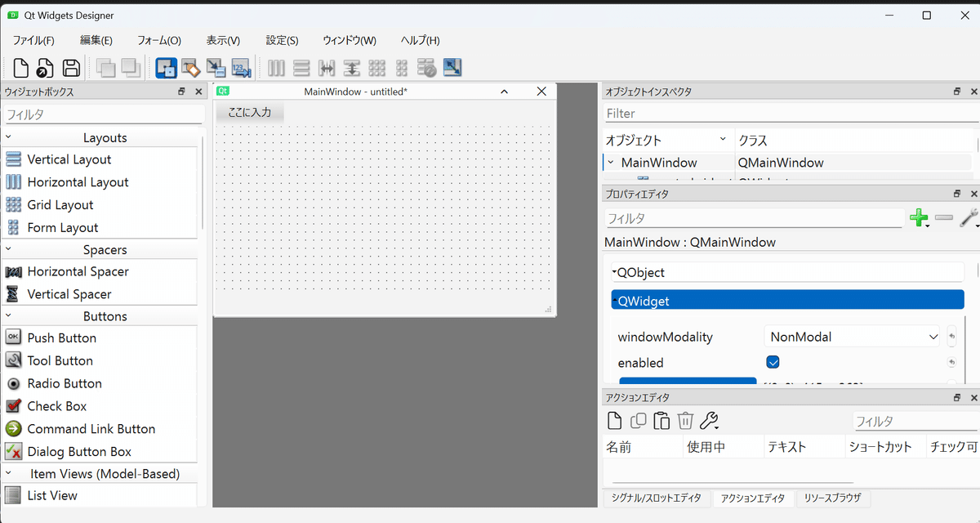Collapse Item Views (Model-Based) category

(x=9, y=473)
